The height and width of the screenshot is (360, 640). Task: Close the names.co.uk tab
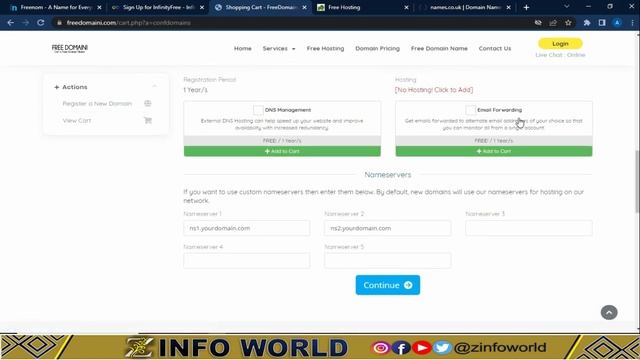pos(509,7)
